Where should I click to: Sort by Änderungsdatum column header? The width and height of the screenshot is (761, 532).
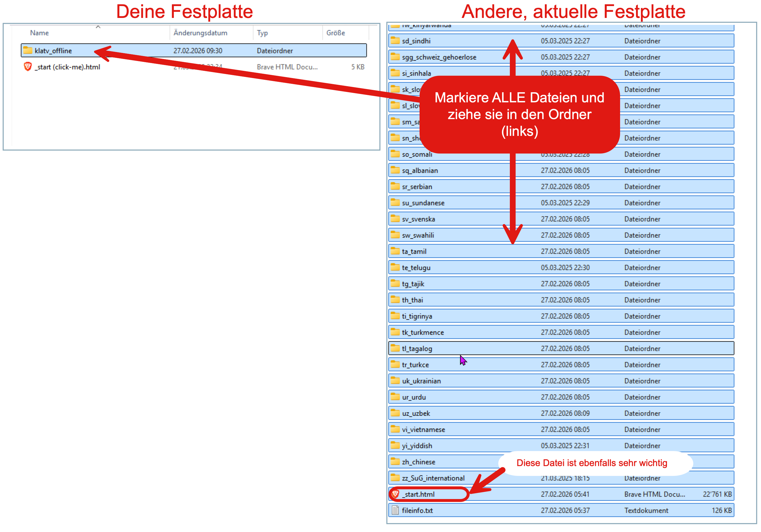[x=200, y=33]
